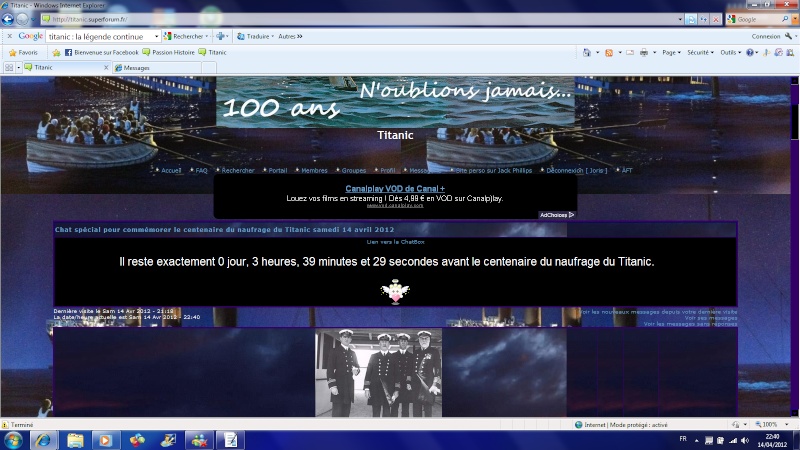Click the add to favorites bar star
Image resolution: width=800 pixels, height=450 pixels.
click(x=56, y=53)
